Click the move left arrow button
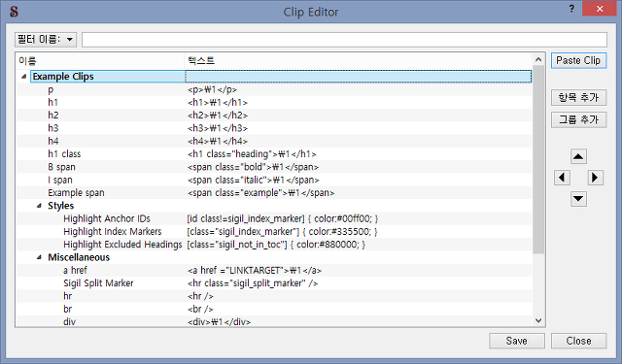The width and height of the screenshot is (622, 364). (562, 178)
